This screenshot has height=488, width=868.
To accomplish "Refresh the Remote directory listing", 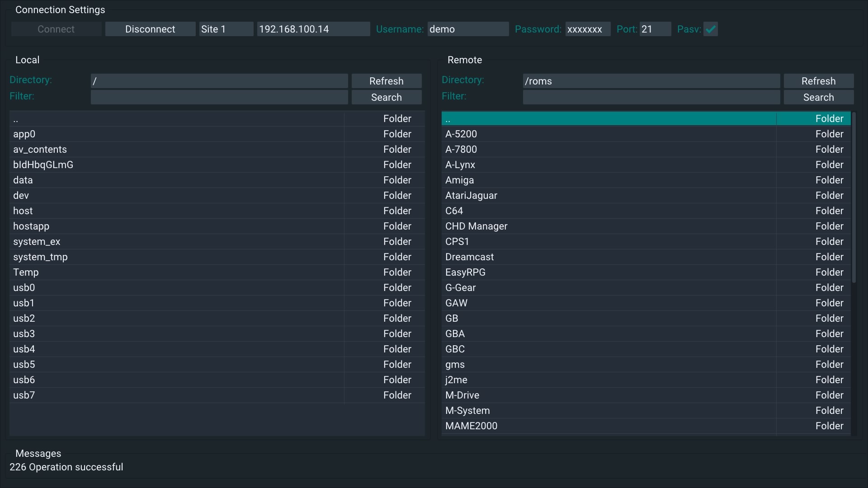I will [x=818, y=81].
